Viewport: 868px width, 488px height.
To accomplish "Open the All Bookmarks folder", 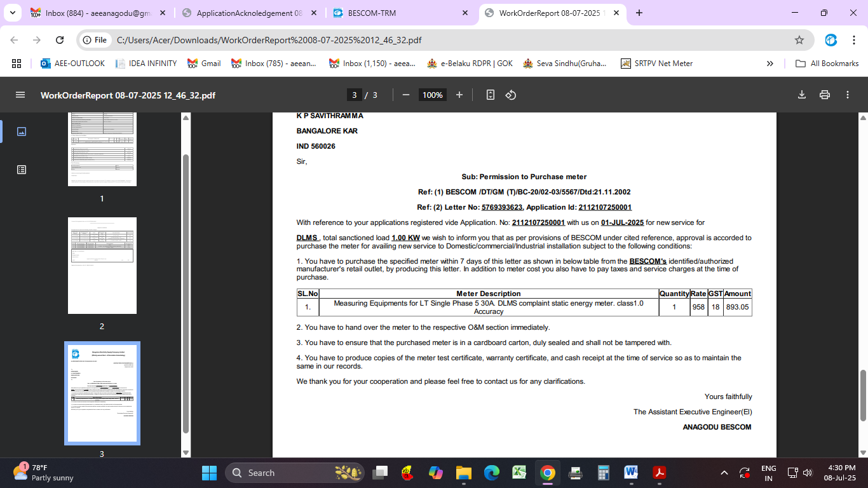I will 827,64.
